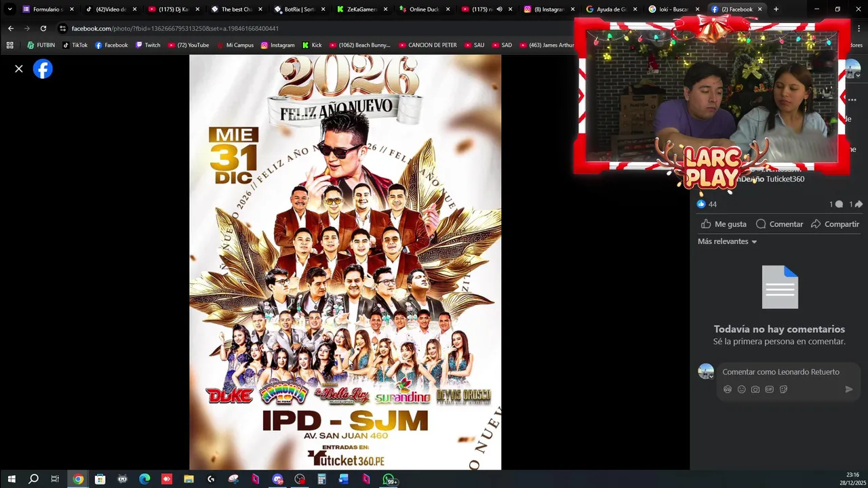Open the Chrome apps grid shortcut

click(9, 45)
